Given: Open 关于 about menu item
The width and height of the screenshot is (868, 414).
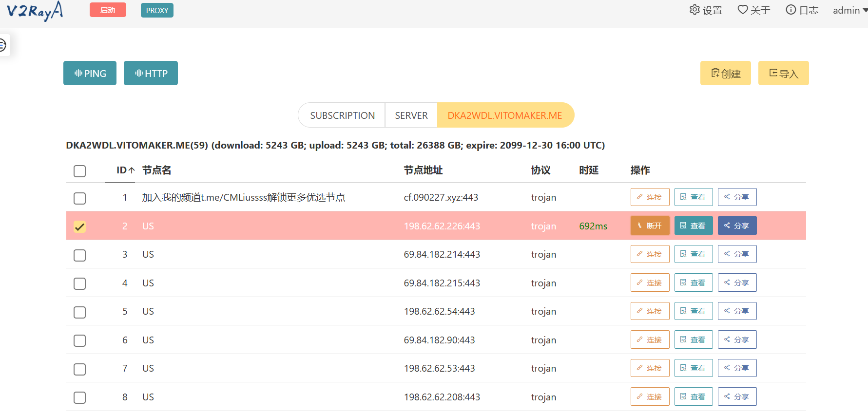Looking at the screenshot, I should [753, 10].
